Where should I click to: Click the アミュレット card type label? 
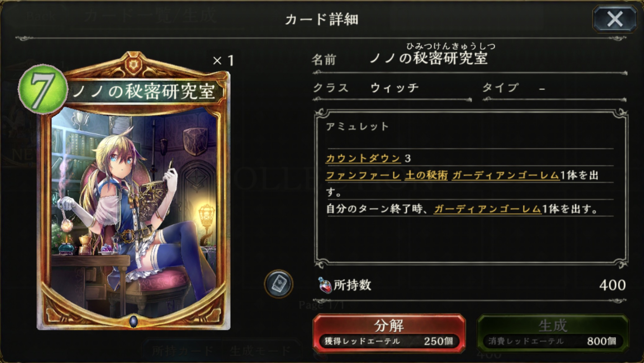click(x=357, y=127)
